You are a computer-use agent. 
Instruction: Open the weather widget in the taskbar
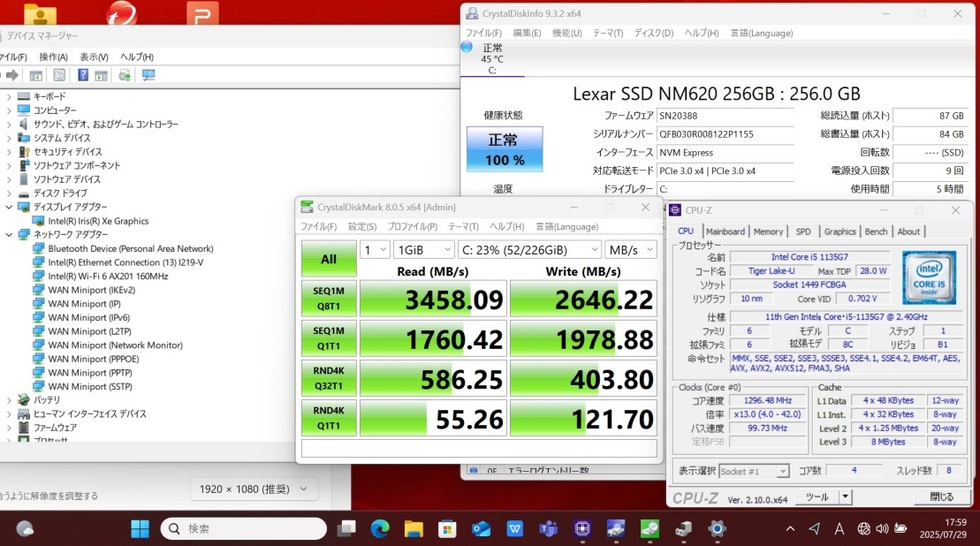[x=25, y=528]
